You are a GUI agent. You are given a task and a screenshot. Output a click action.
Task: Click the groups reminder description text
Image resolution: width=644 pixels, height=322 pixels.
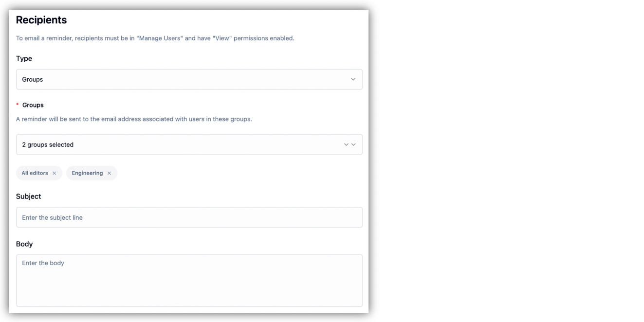click(x=134, y=119)
